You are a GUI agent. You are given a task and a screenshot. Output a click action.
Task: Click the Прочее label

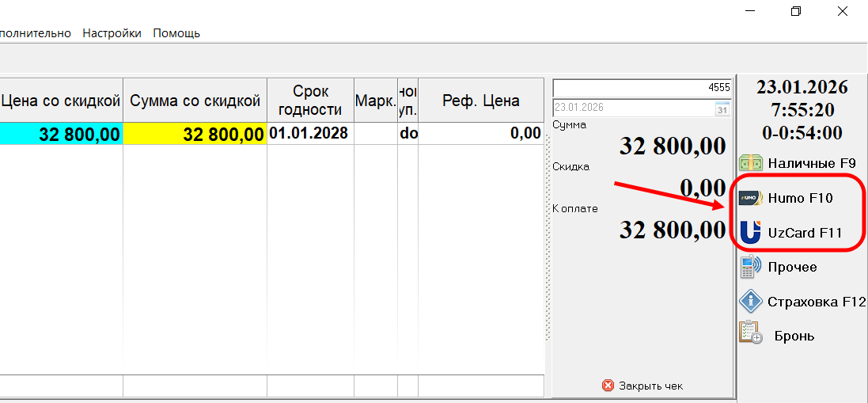pyautogui.click(x=792, y=268)
